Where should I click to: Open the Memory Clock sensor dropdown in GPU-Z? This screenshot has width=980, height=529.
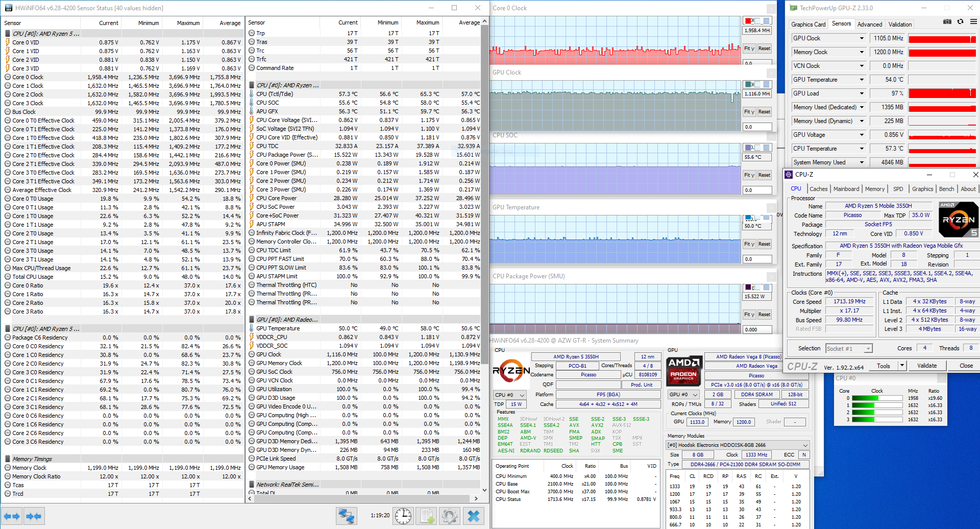point(862,52)
